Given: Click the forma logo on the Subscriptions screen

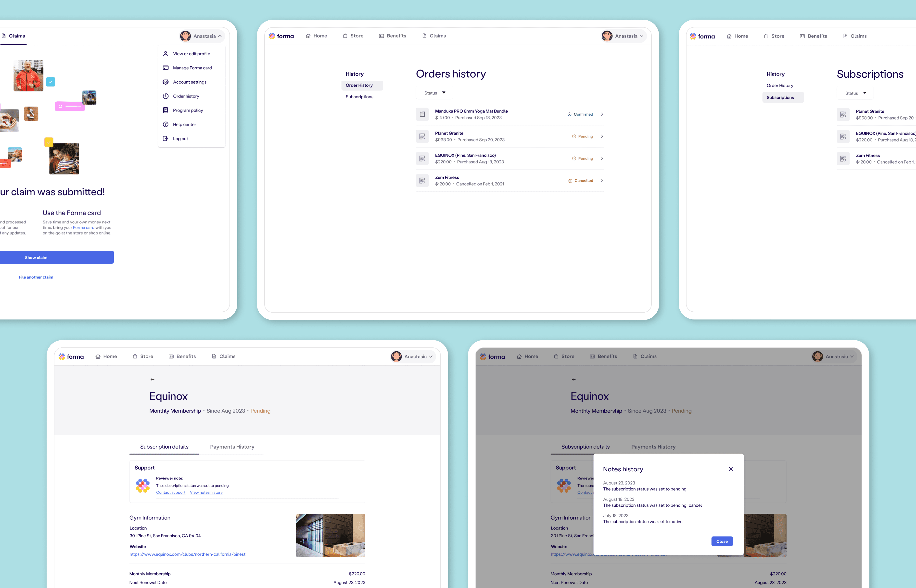Looking at the screenshot, I should click(x=702, y=36).
